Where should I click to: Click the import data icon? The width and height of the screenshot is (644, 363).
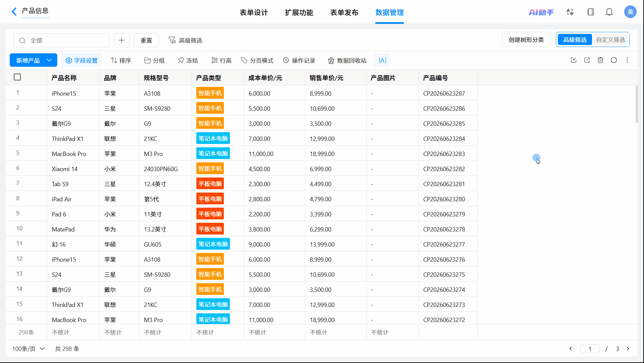pos(574,60)
